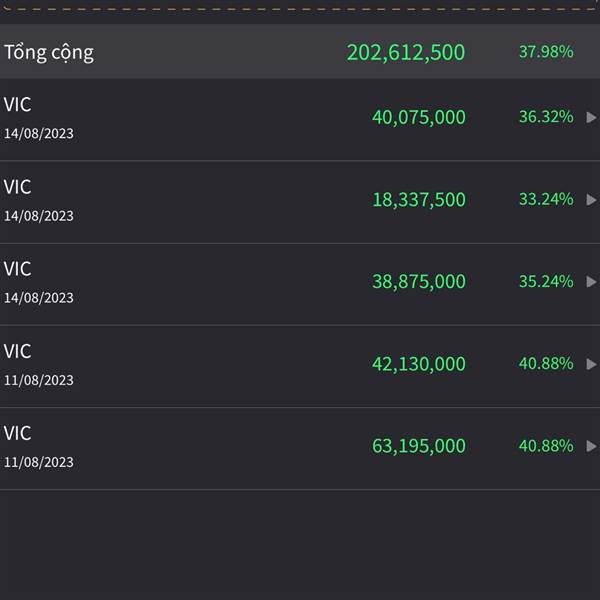The height and width of the screenshot is (600, 600).
Task: Expand the arrow beside the 36.32% VIC entry
Action: point(591,117)
